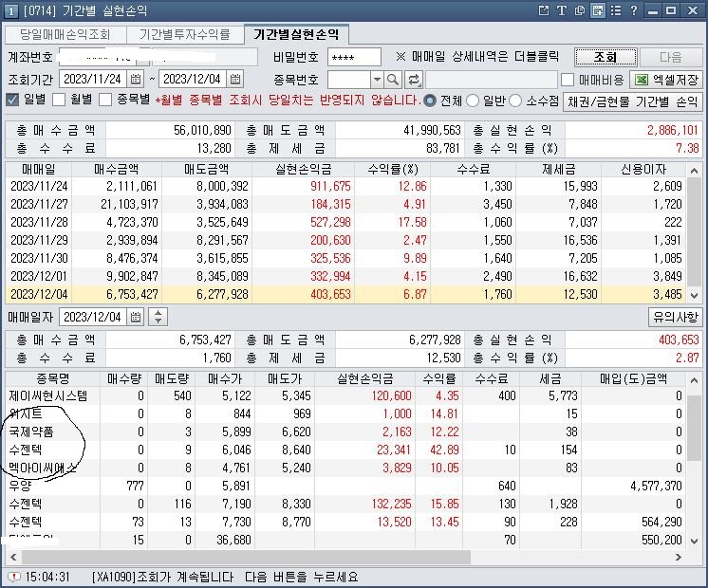
Task: Click the end date field 2023/12/04
Action: pyautogui.click(x=194, y=79)
